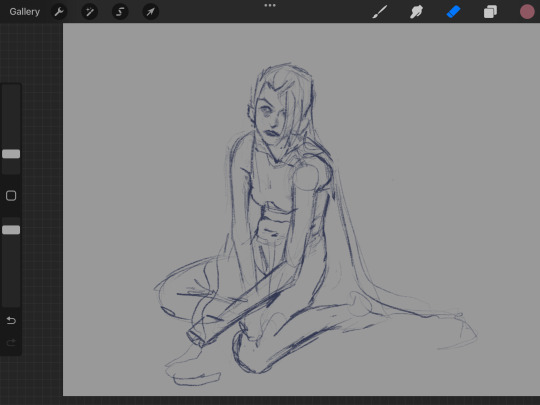The height and width of the screenshot is (405, 540).
Task: Click the brush opacity slider handle
Action: [x=11, y=230]
